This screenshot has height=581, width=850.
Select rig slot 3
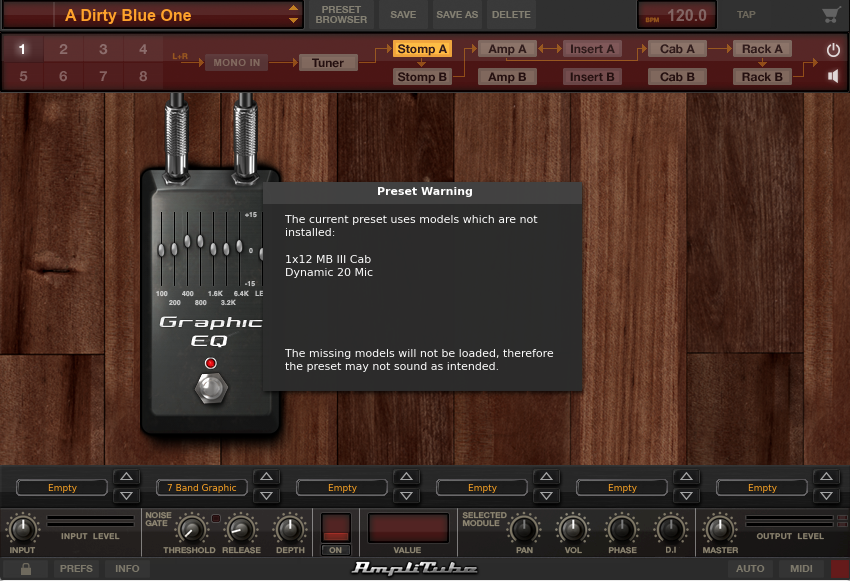pyautogui.click(x=103, y=49)
